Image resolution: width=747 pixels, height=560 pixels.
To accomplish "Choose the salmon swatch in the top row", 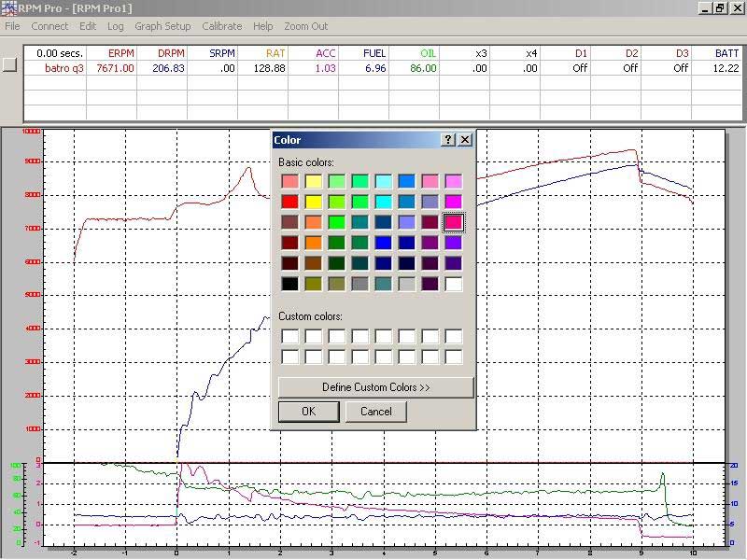I will coord(289,181).
